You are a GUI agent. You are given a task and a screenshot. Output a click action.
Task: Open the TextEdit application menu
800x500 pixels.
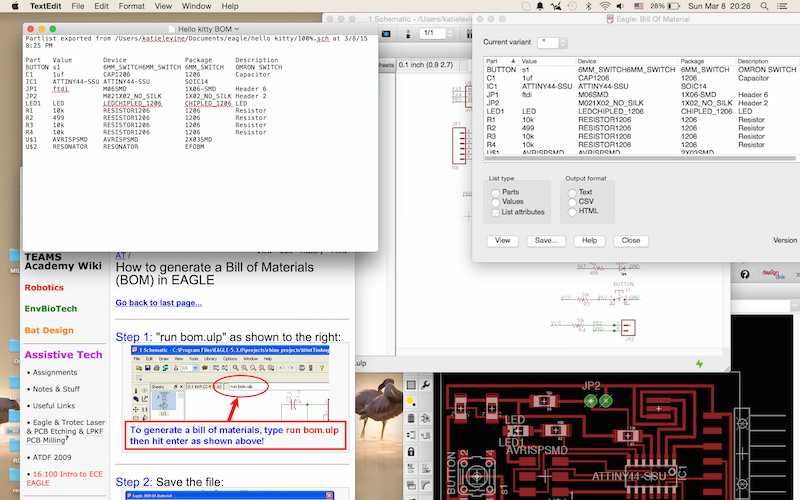(x=45, y=6)
